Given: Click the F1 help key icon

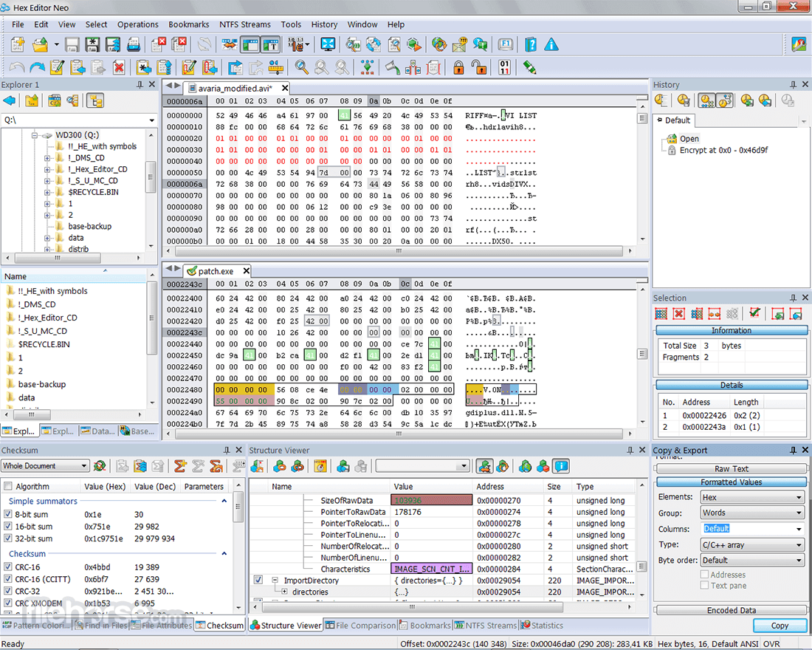Looking at the screenshot, I should pos(506,45).
